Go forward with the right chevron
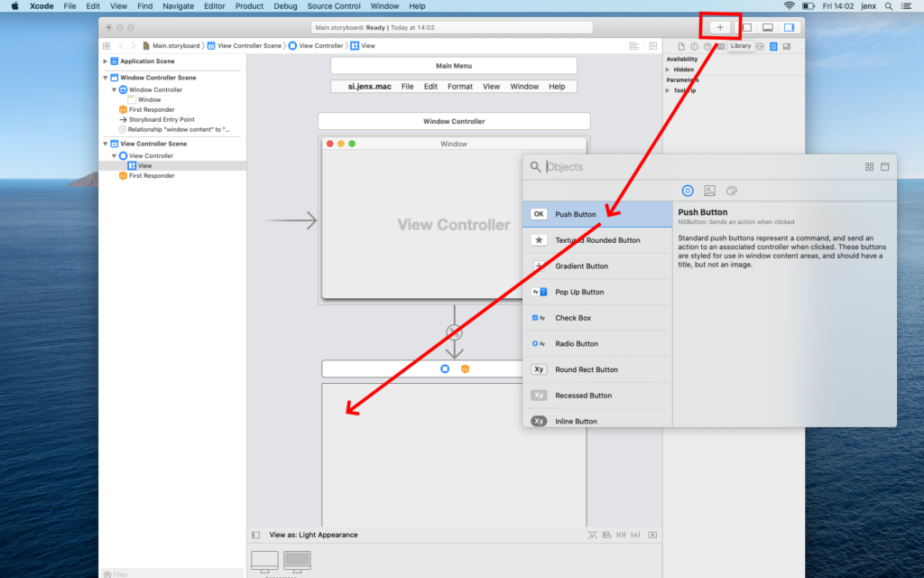Screen dimensions: 924x578 click(x=133, y=45)
